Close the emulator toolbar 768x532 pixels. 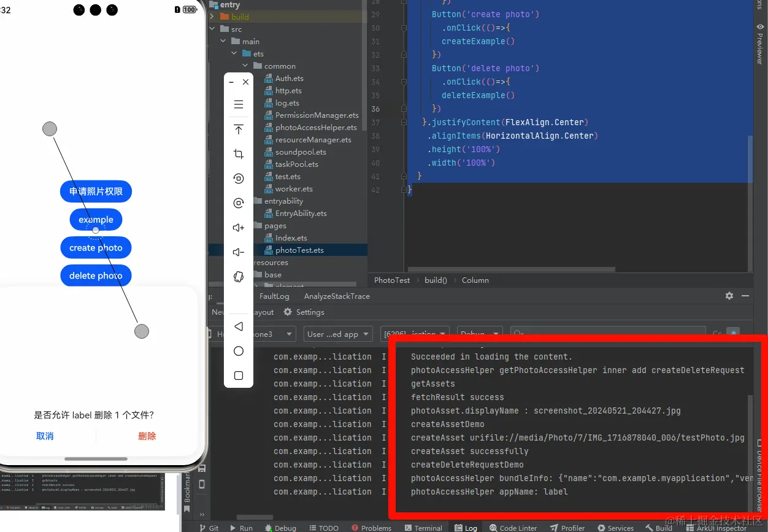tap(245, 82)
